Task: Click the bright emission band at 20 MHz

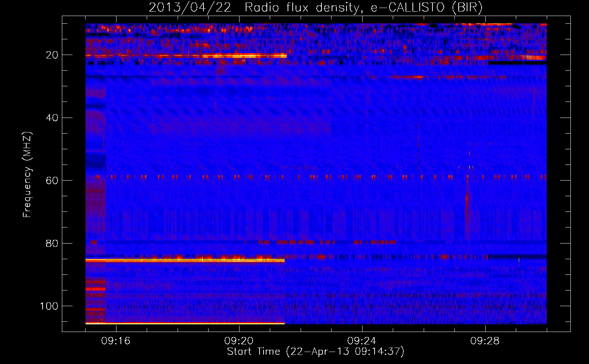Action: pos(186,56)
